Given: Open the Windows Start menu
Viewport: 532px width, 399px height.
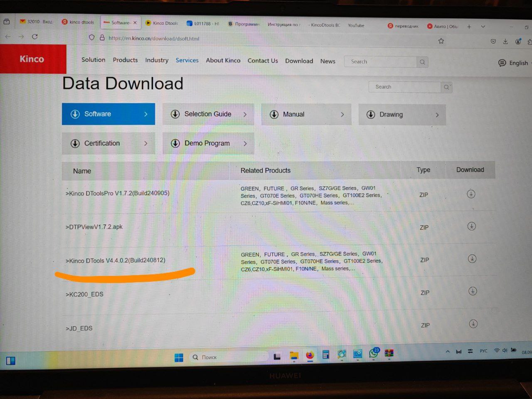Looking at the screenshot, I should pos(179,357).
